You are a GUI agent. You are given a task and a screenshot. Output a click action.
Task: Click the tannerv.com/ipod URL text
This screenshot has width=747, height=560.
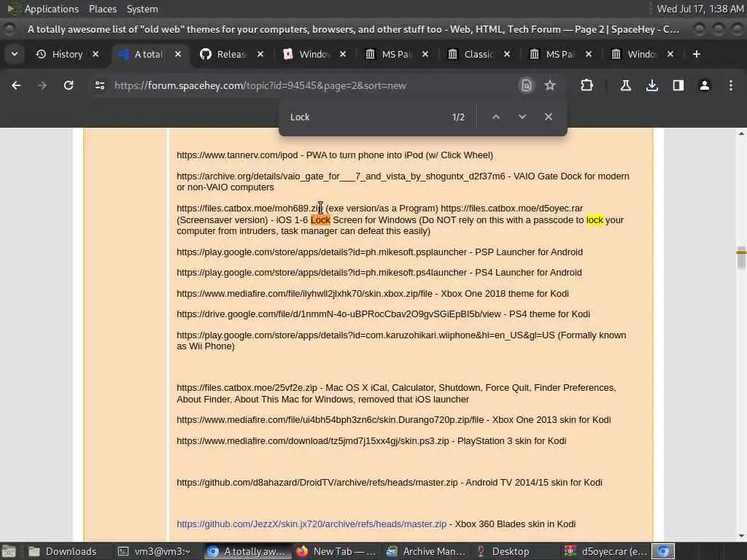coord(237,155)
